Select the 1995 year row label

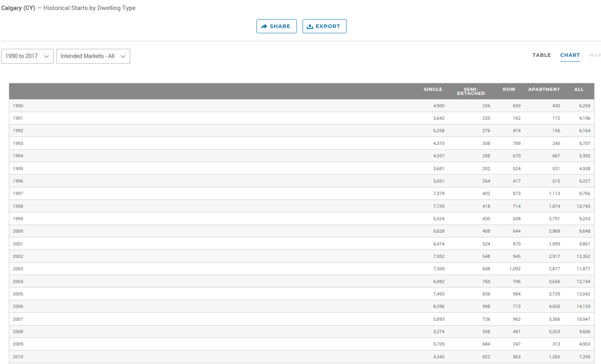pos(18,169)
